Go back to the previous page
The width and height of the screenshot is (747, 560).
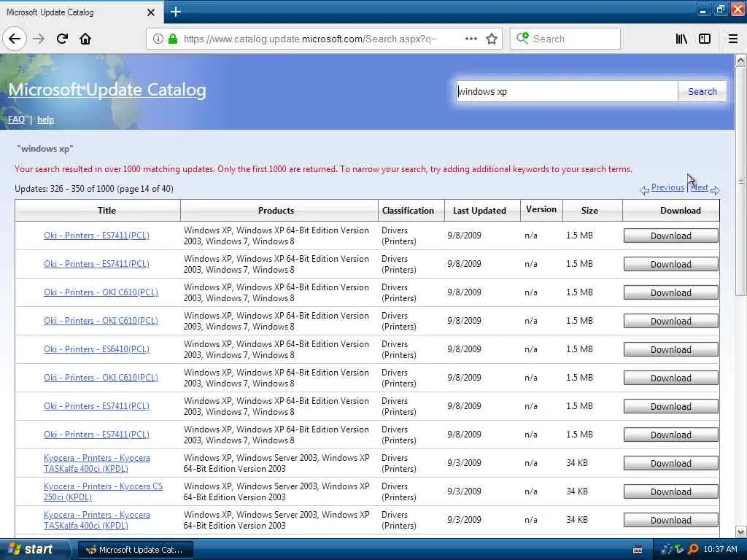(x=15, y=39)
